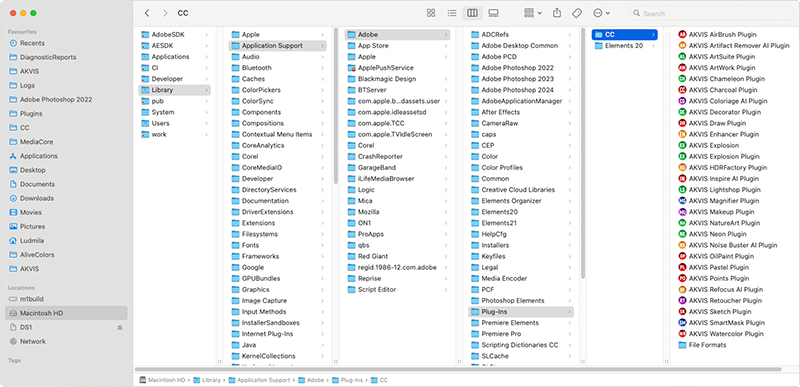The width and height of the screenshot is (800, 387).
Task: Open Documents in the sidebar
Action: [x=37, y=184]
